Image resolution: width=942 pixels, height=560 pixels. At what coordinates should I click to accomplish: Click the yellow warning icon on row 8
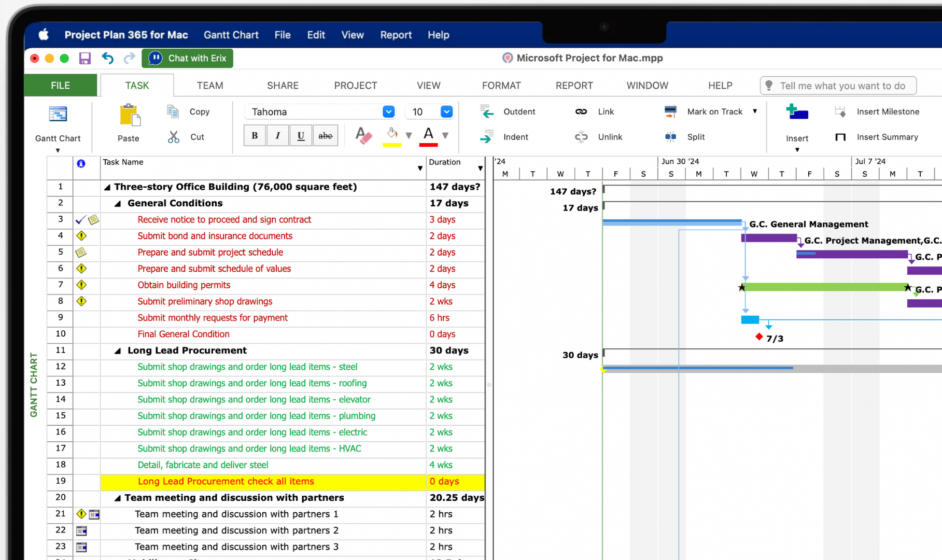pos(81,301)
